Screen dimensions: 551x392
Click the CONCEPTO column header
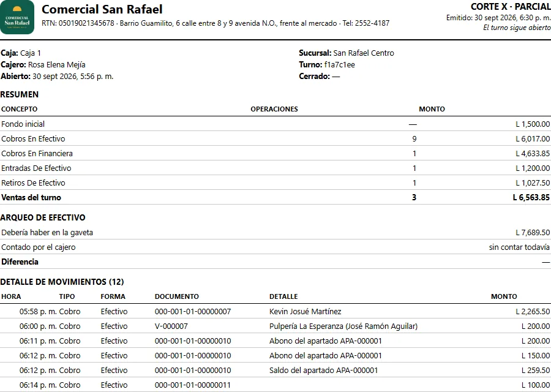(x=20, y=109)
